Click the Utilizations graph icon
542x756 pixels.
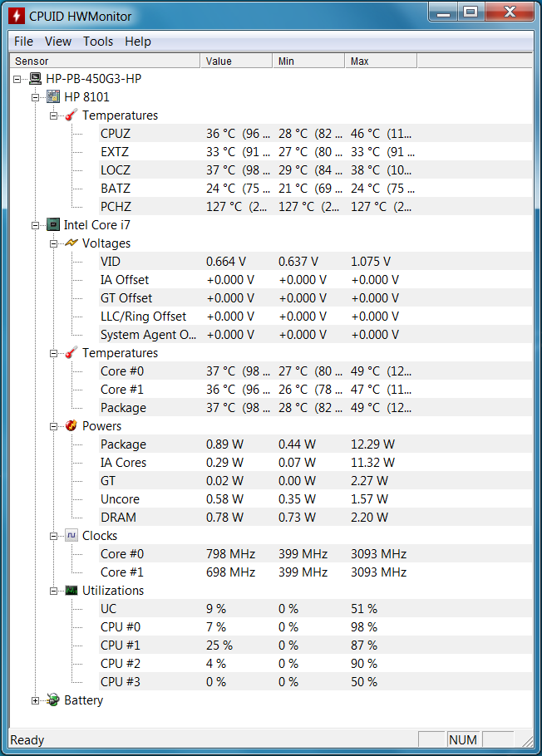pos(71,590)
